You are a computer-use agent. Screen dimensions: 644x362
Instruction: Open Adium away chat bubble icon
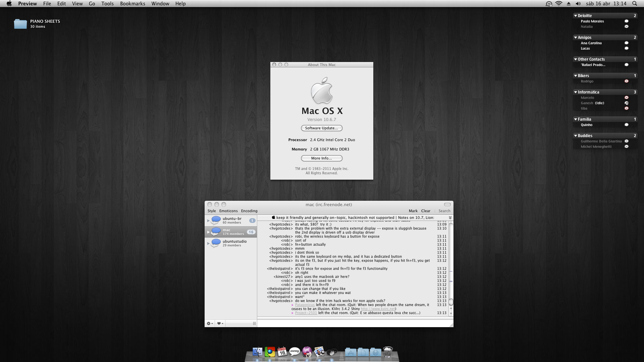point(294,352)
